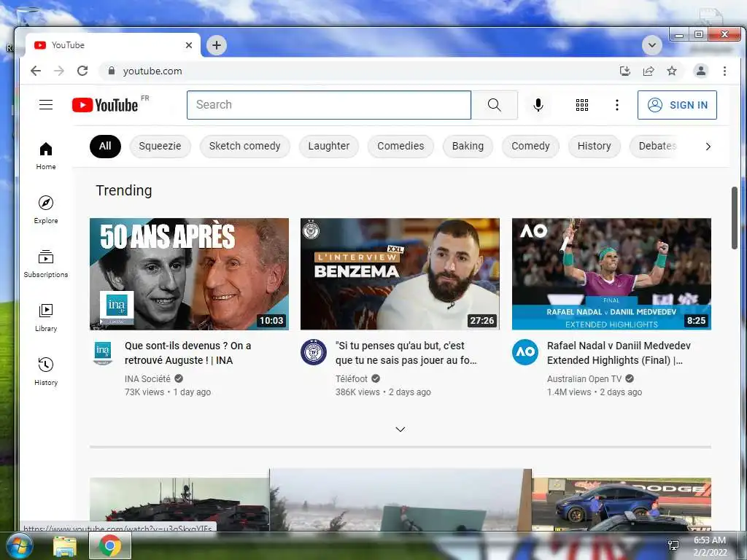Image resolution: width=747 pixels, height=560 pixels.
Task: Select the Laughter chip
Action: [x=329, y=146]
